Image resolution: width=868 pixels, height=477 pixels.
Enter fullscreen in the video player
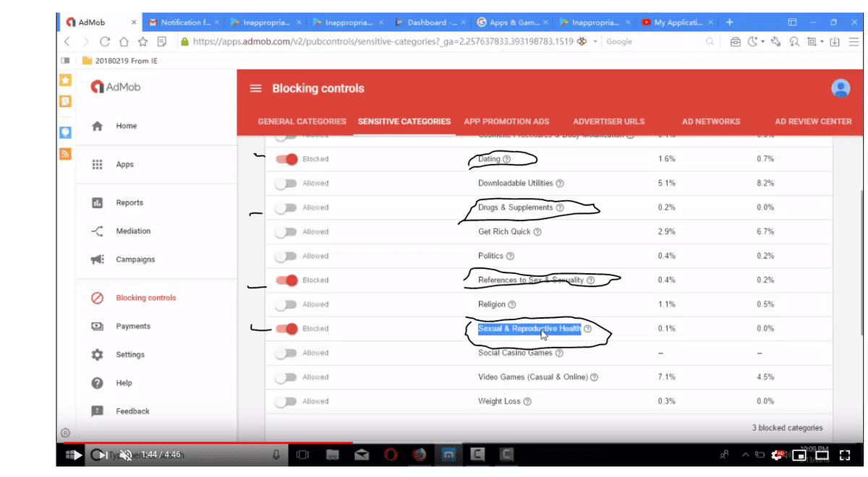click(x=844, y=455)
